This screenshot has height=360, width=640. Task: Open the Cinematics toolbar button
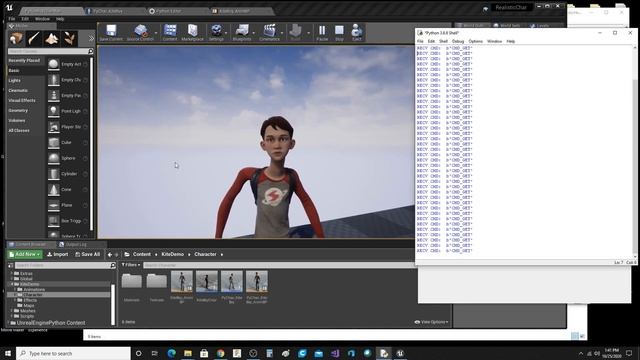click(x=269, y=32)
